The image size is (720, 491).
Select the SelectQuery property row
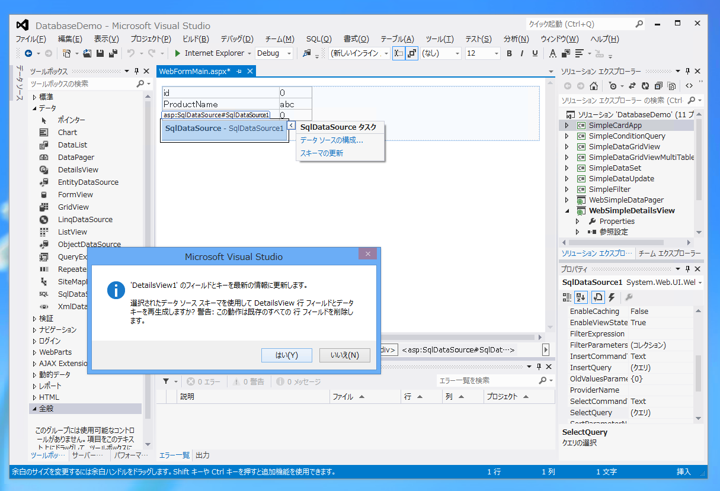pos(631,412)
